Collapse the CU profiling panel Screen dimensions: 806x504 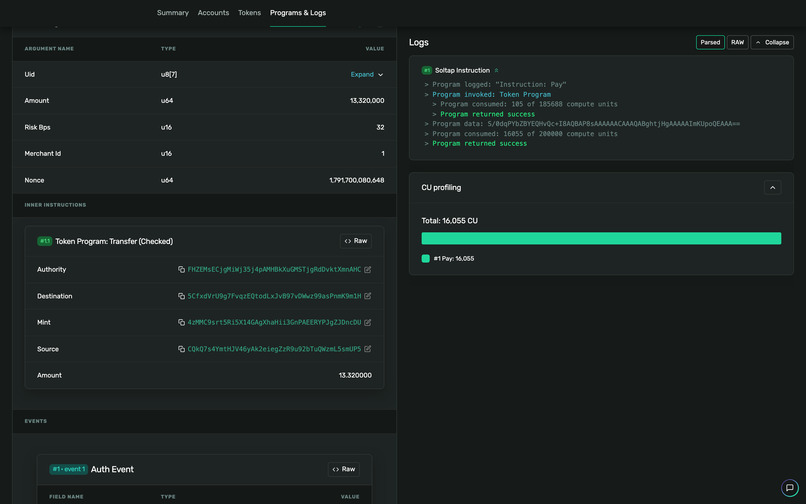(772, 188)
